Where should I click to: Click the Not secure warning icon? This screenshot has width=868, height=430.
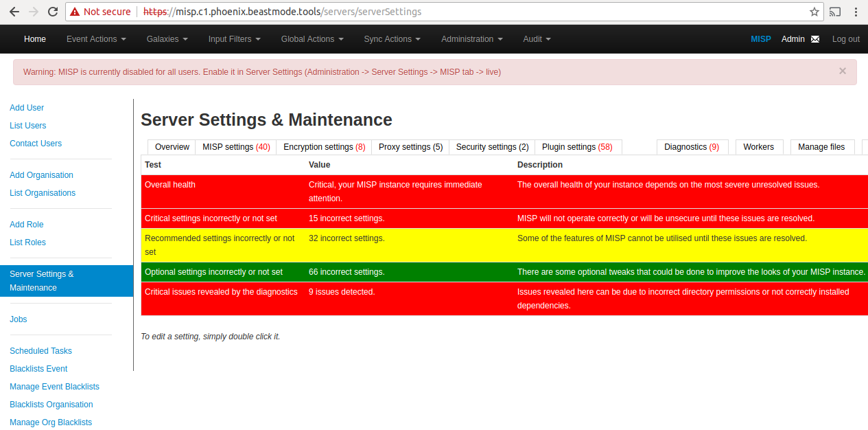coord(75,12)
